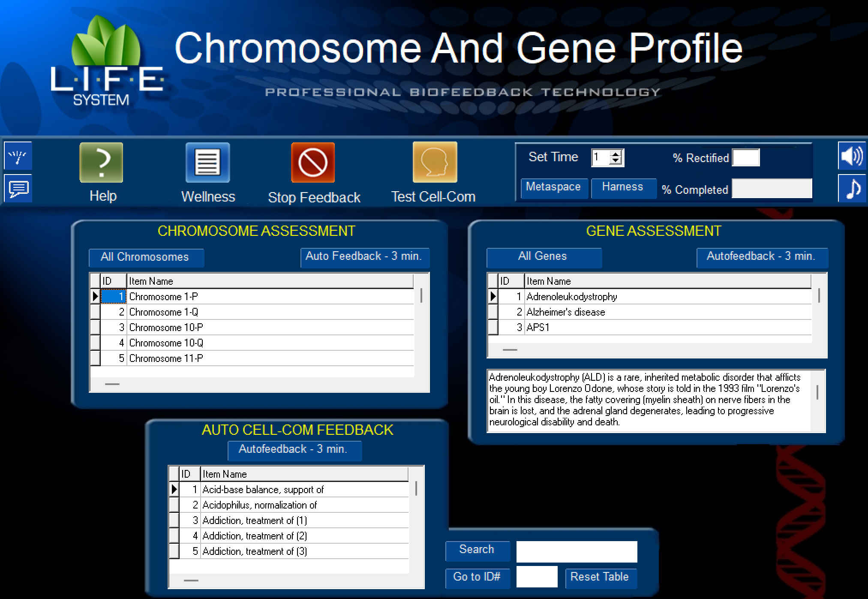Viewport: 868px width, 599px height.
Task: Click the Stop Feedback icon
Action: 312,163
